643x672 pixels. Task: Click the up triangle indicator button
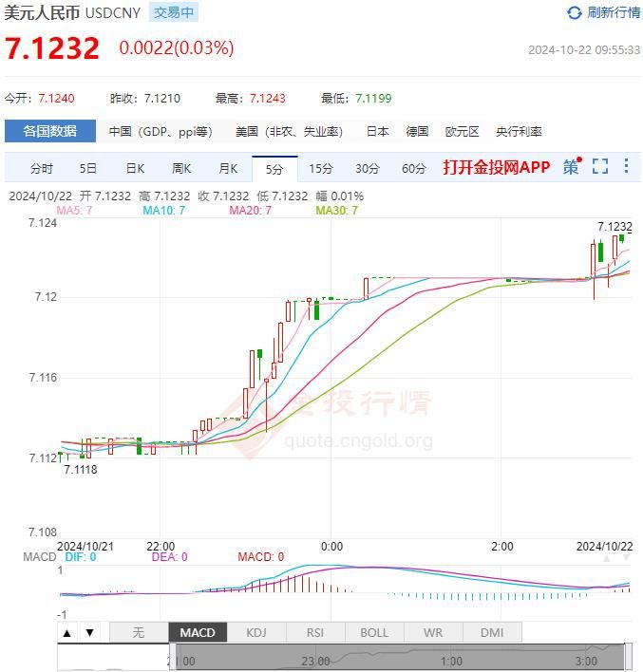(66, 632)
